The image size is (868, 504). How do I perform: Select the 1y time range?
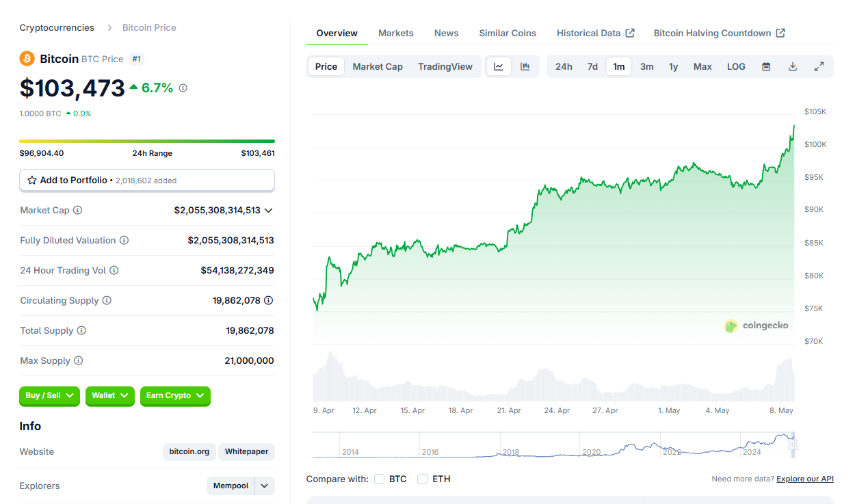pos(674,66)
